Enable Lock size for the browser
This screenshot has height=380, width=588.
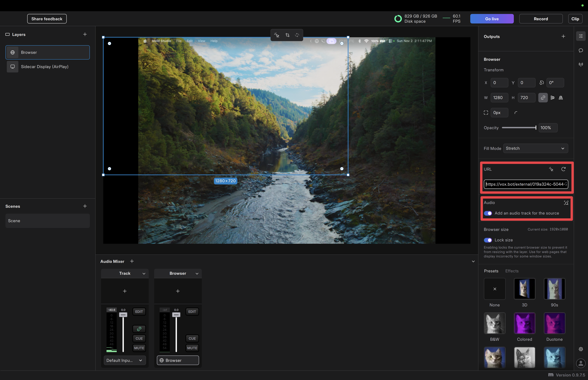[x=488, y=240]
